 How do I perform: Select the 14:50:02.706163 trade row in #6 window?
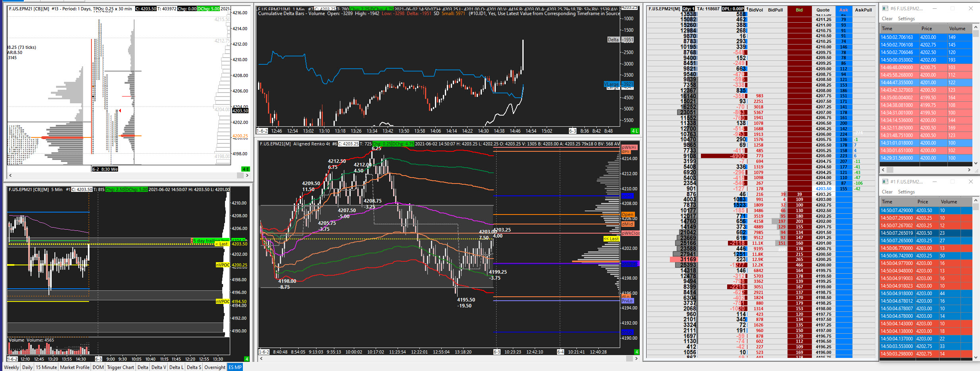pyautogui.click(x=926, y=37)
